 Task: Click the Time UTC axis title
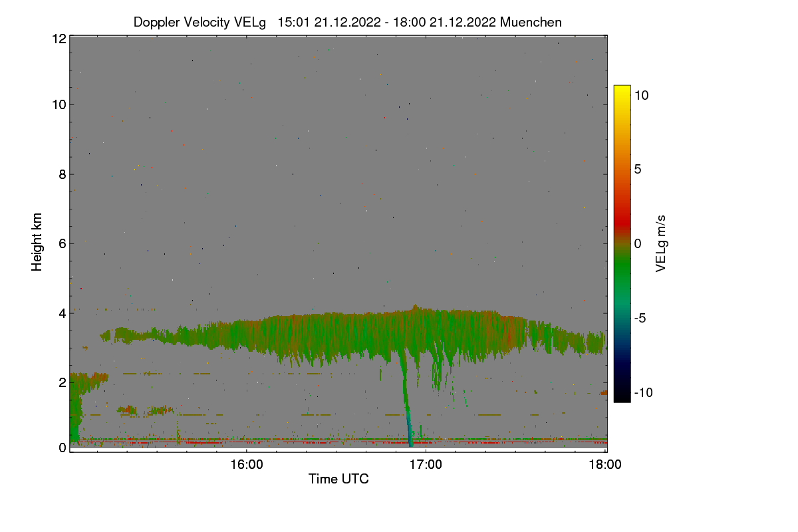pos(338,479)
